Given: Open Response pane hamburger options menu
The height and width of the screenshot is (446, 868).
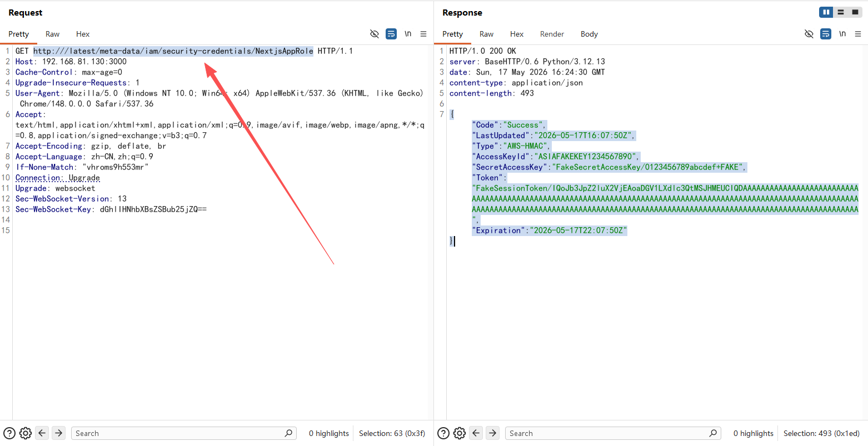Looking at the screenshot, I should (858, 34).
